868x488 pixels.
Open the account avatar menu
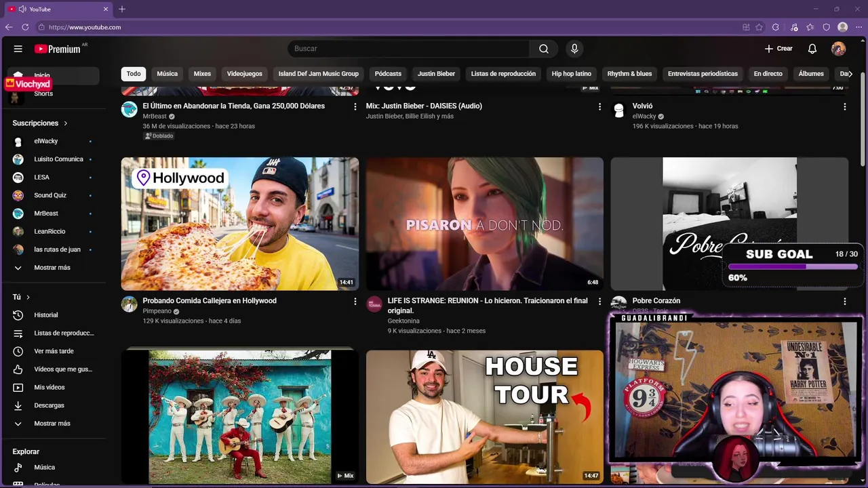[839, 49]
